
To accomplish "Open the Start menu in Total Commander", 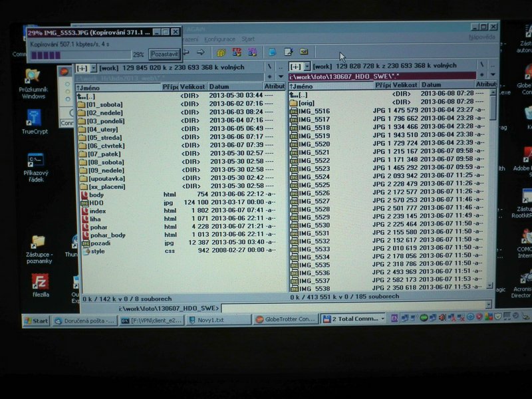I will pyautogui.click(x=248, y=39).
